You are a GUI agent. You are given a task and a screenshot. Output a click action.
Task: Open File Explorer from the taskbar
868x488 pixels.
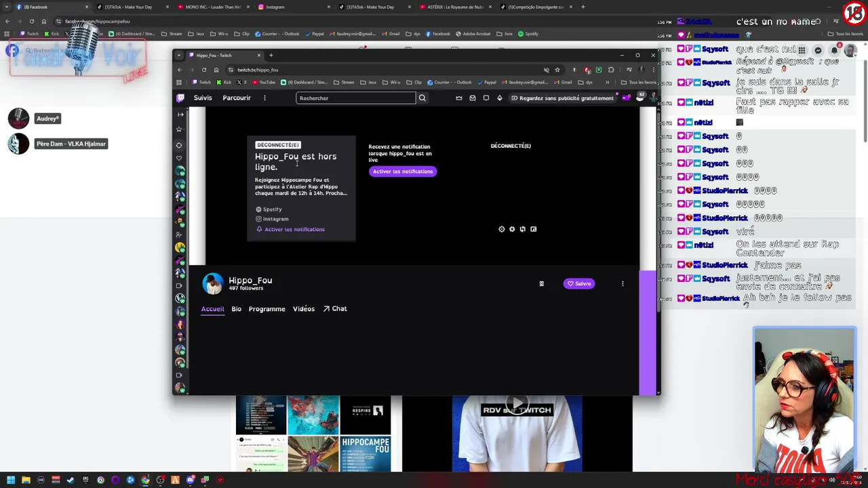pyautogui.click(x=26, y=480)
